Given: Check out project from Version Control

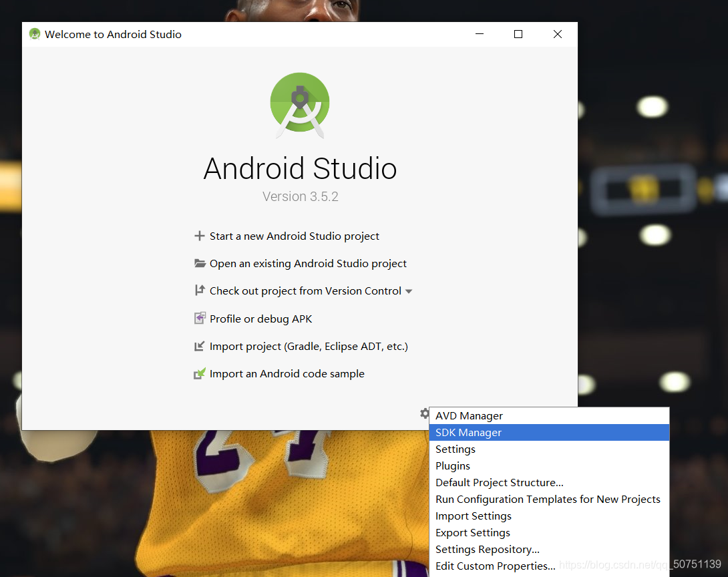Looking at the screenshot, I should coord(305,291).
